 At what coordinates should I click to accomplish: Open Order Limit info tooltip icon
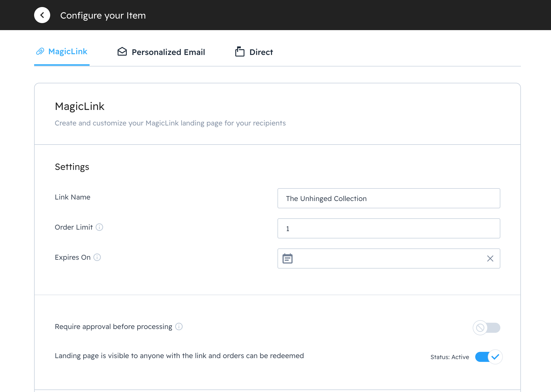[x=99, y=227]
